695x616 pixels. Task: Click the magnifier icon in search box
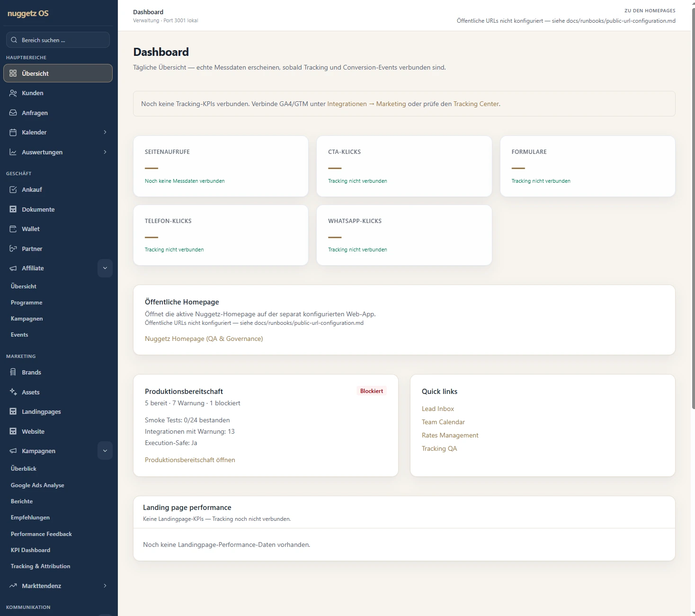pos(14,40)
